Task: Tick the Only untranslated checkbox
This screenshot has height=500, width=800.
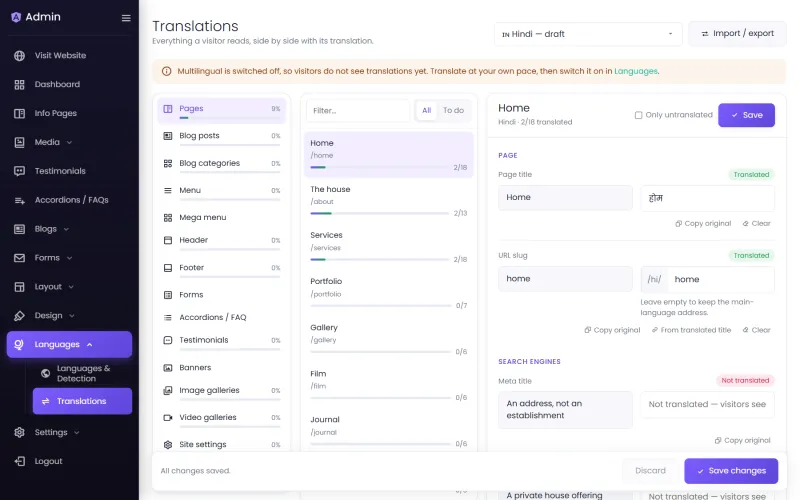Action: point(638,115)
